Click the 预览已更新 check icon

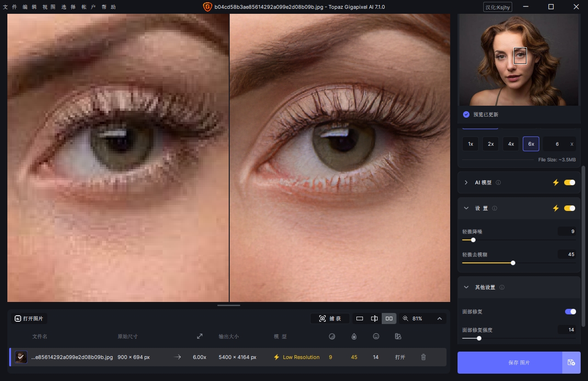pos(466,114)
